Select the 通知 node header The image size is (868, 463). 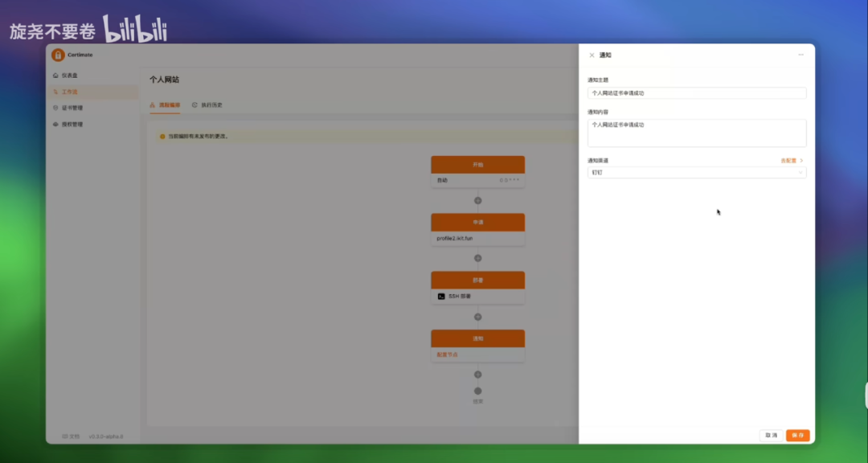pyautogui.click(x=477, y=338)
